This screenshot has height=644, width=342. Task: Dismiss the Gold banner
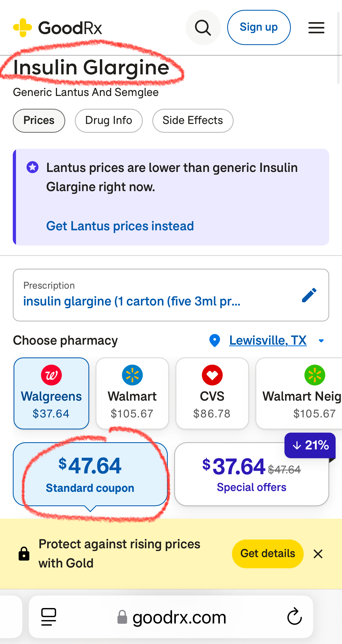tap(318, 554)
